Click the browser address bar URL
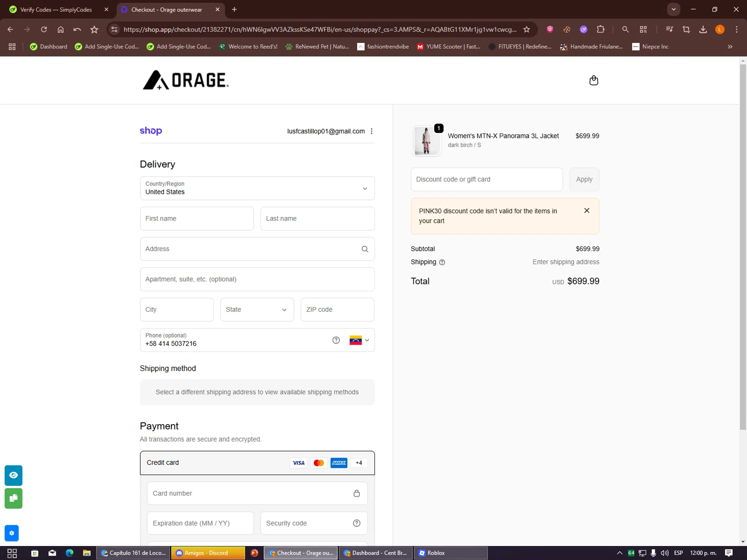 [x=320, y=29]
